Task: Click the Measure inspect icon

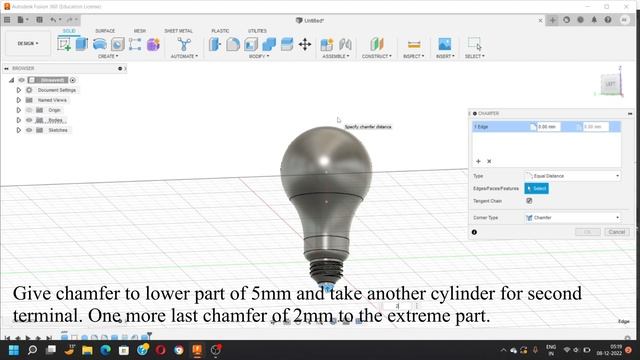Action: coord(414,44)
